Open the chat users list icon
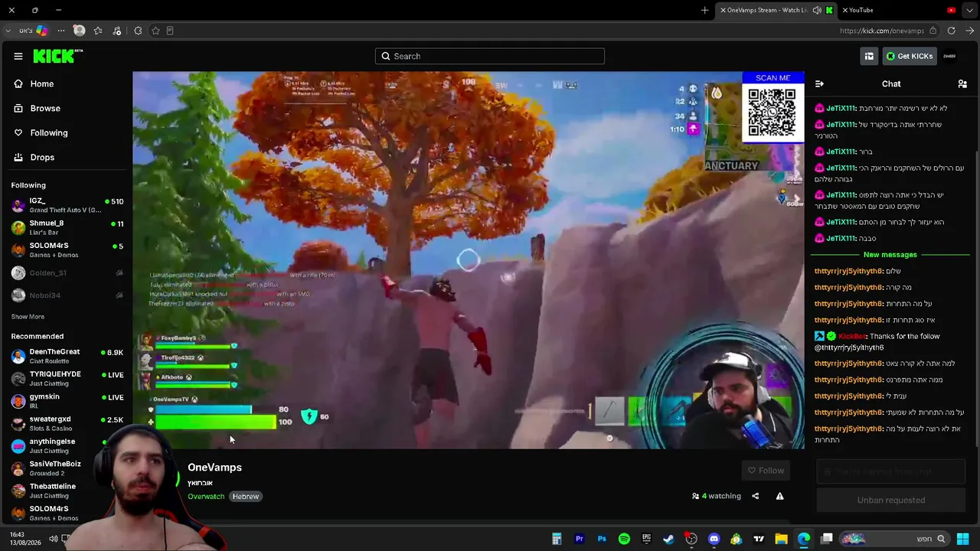This screenshot has width=980, height=551. click(962, 84)
